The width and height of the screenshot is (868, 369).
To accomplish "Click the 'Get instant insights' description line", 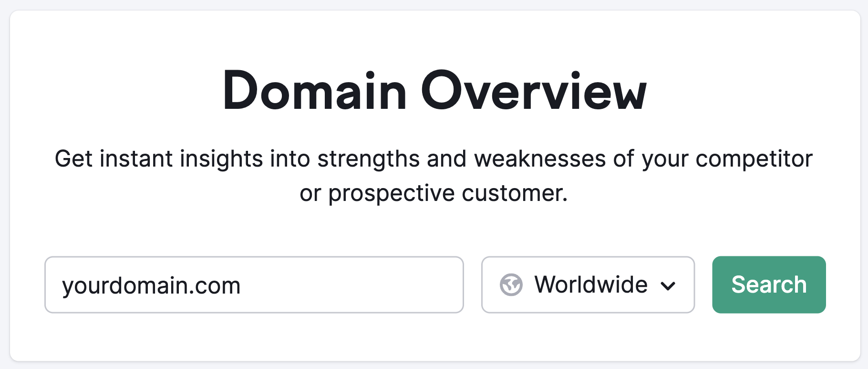I will pos(434,159).
